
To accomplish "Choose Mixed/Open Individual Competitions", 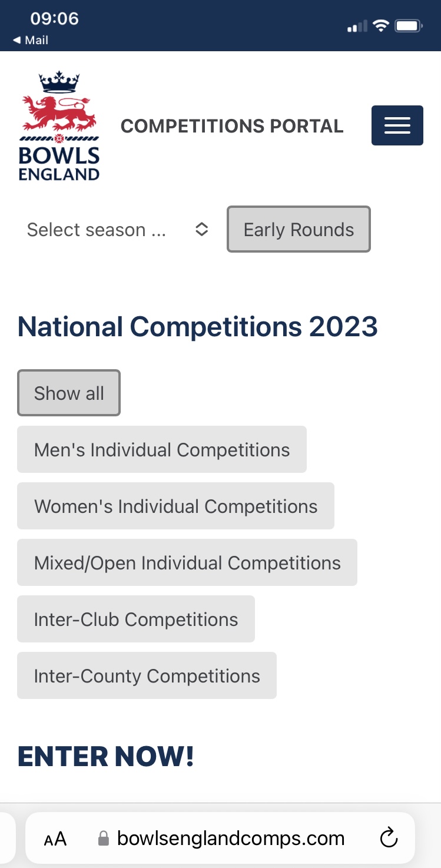I will 187,562.
